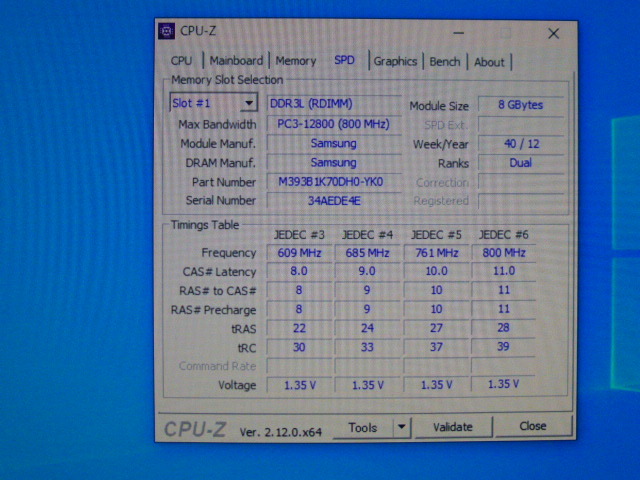Click the 800 MHz frequency cell
Viewport: 640px width, 480px height.
tap(504, 253)
